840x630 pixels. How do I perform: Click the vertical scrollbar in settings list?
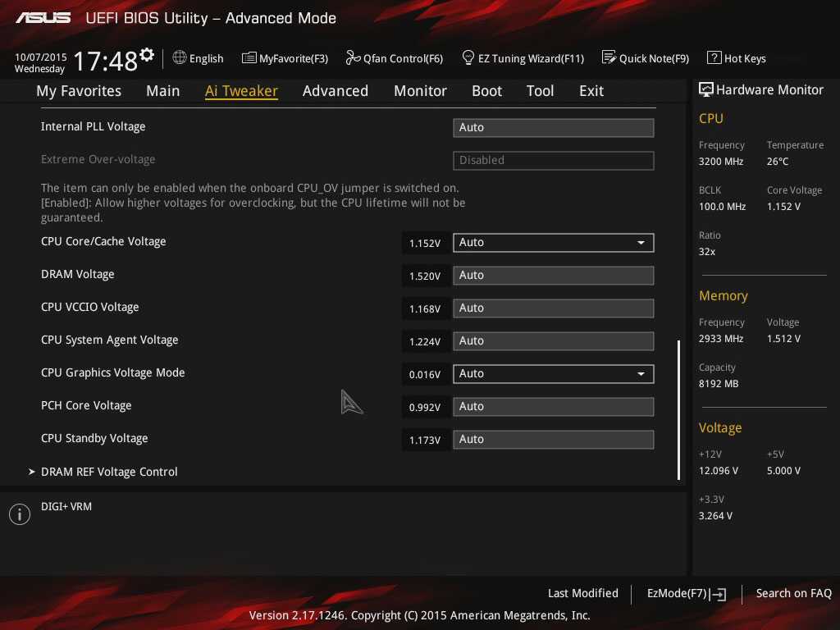[678, 409]
